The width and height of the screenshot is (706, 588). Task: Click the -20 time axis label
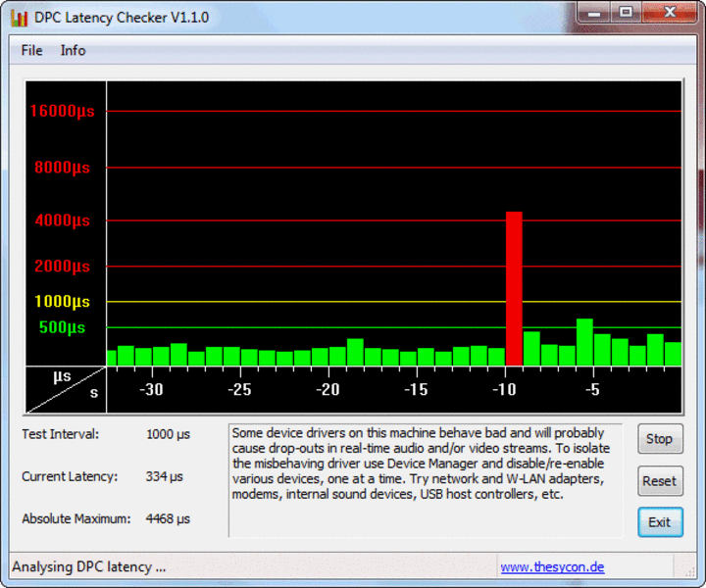tap(328, 390)
